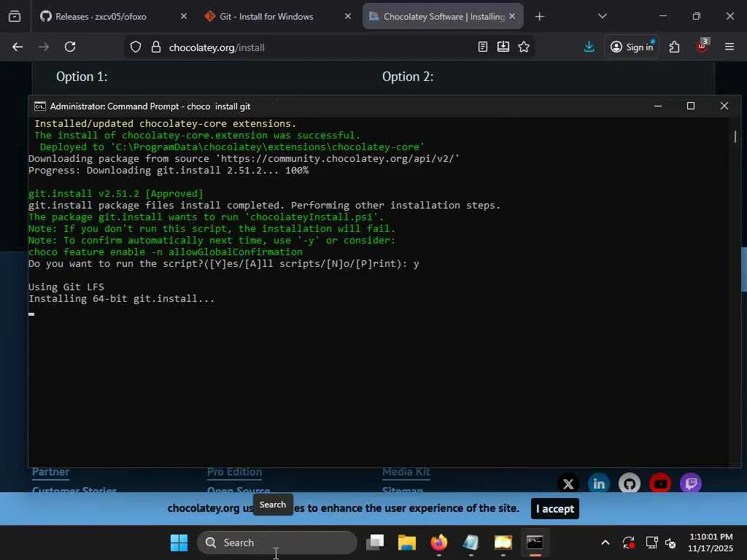Close the Command Prompt window

pyautogui.click(x=724, y=106)
